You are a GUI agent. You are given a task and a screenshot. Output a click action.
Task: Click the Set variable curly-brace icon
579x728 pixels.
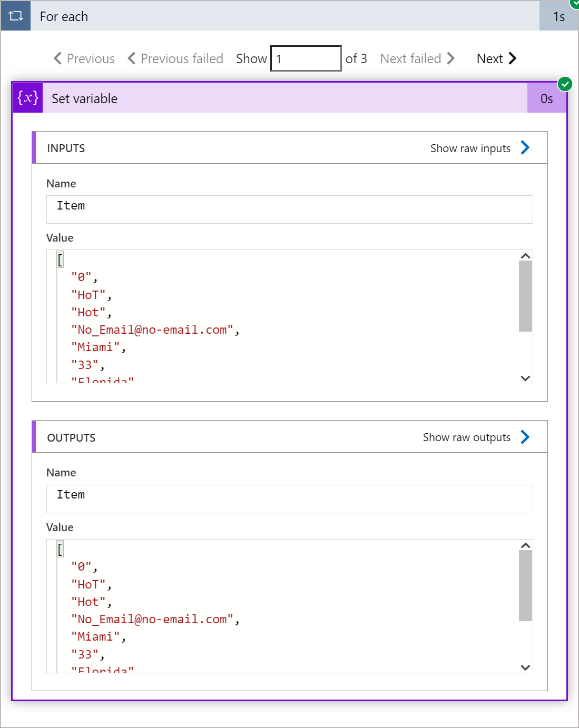tap(28, 98)
